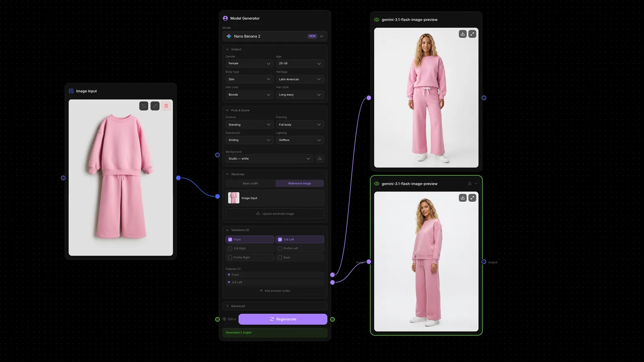Screen dimensions: 644x362
Task: Click the green port left of 200 cr
Action: coord(217,319)
